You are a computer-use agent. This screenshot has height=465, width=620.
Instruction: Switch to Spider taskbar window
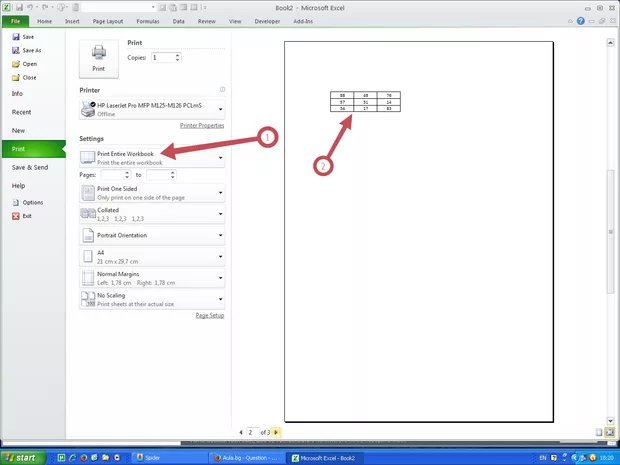tap(169, 458)
